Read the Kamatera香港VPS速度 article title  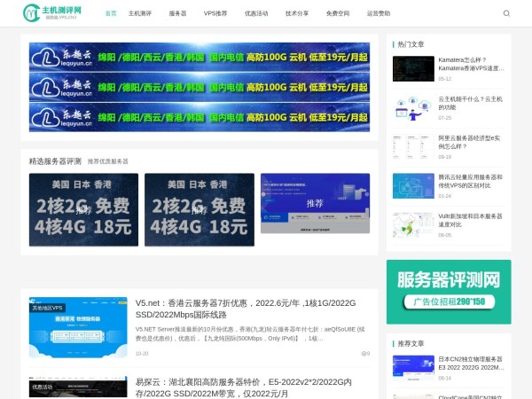coord(471,64)
